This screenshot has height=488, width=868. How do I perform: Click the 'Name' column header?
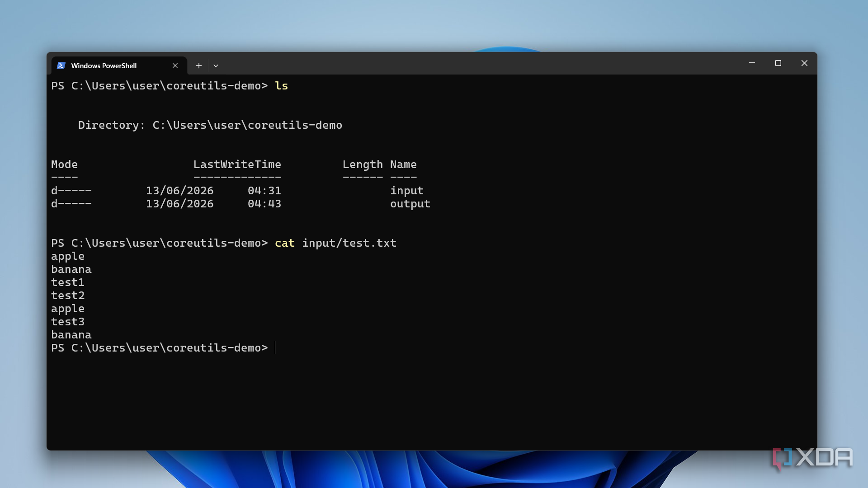[x=403, y=164]
